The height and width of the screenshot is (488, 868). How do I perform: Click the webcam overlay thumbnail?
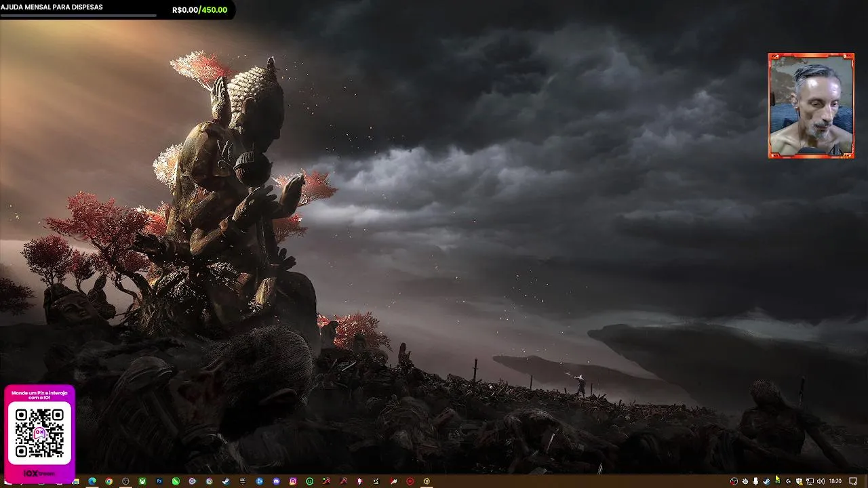(811, 106)
